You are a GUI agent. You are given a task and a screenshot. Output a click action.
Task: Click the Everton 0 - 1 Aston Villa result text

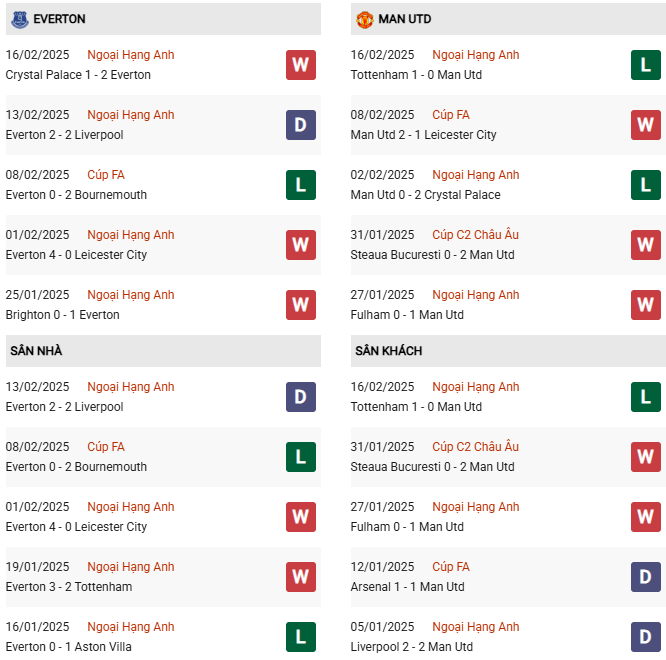pos(68,647)
